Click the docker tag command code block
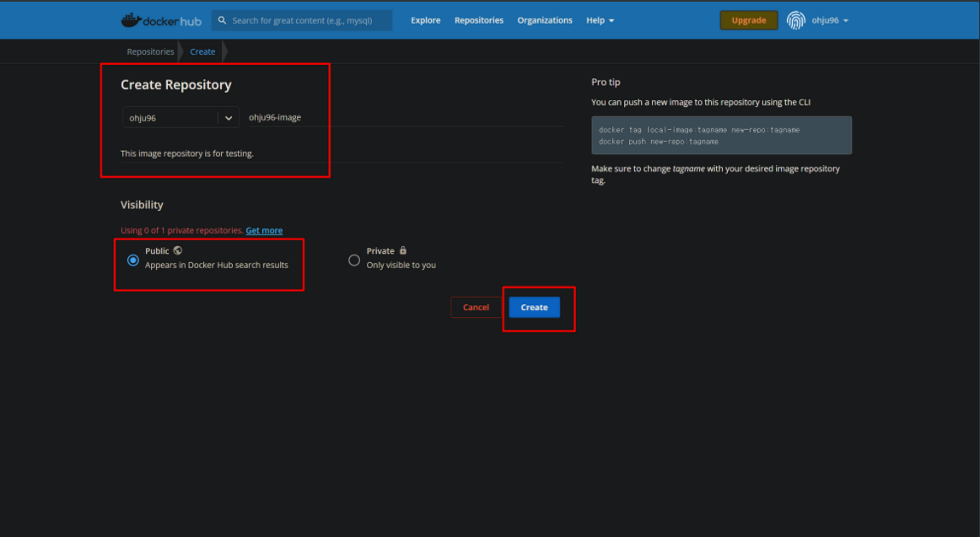980x537 pixels. point(721,136)
